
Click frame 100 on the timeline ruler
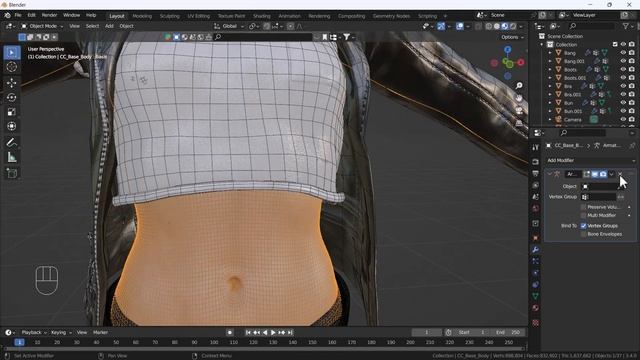[214, 342]
